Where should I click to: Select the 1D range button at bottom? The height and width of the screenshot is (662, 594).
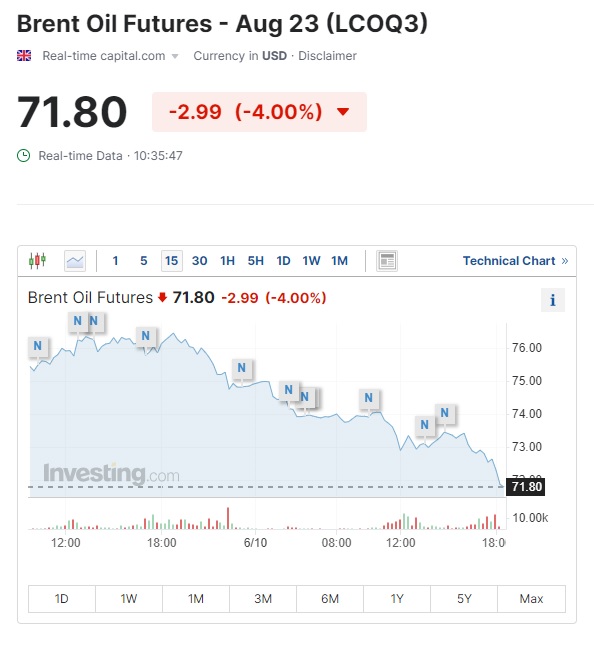point(62,599)
